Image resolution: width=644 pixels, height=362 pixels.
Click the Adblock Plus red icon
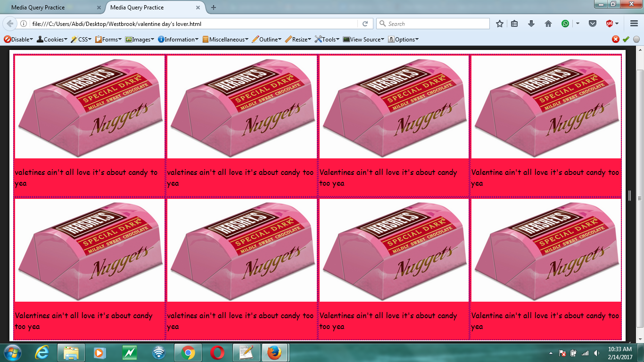click(x=609, y=24)
